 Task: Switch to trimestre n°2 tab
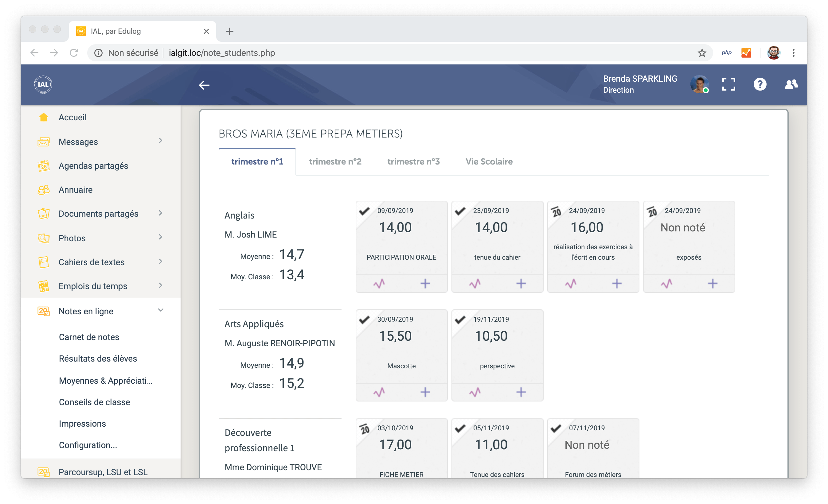point(335,161)
